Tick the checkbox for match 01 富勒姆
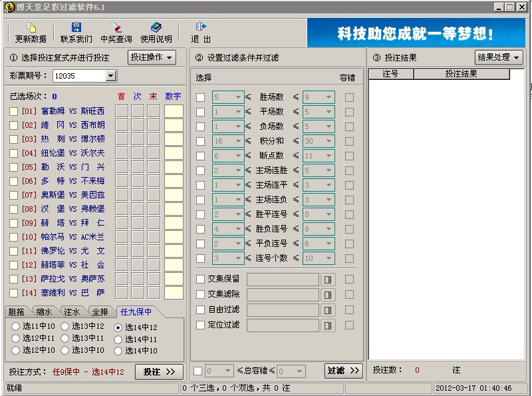The height and width of the screenshot is (396, 532). click(13, 111)
